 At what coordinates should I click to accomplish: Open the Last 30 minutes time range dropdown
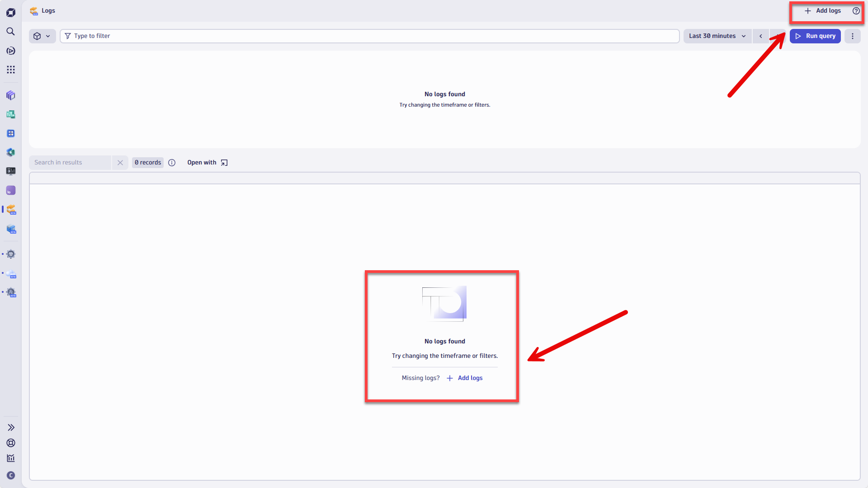[x=717, y=36]
